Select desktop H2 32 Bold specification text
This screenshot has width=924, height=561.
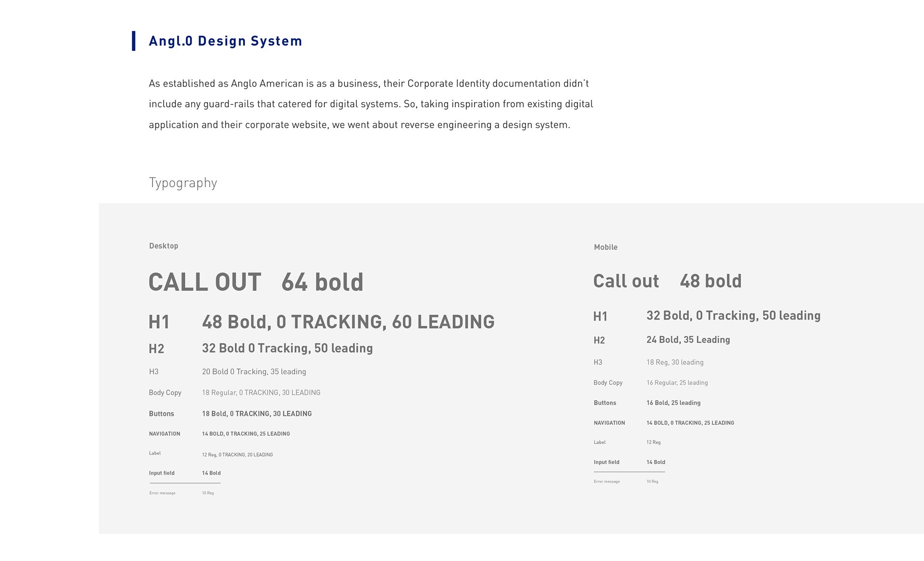287,348
